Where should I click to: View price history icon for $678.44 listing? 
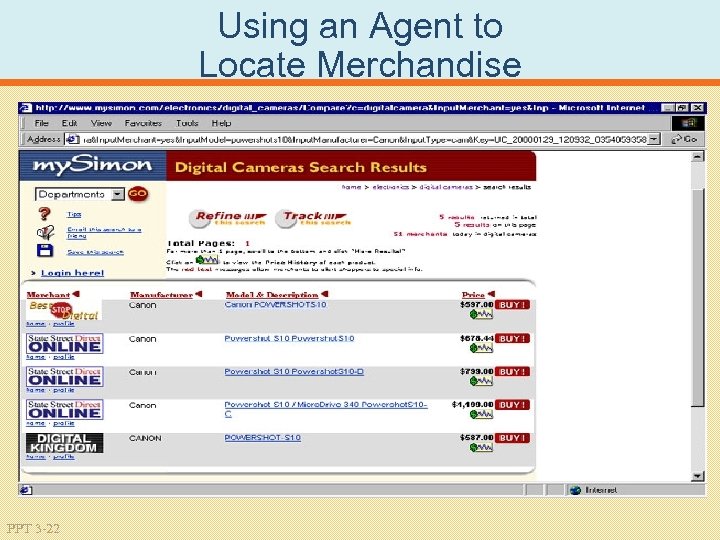point(481,349)
